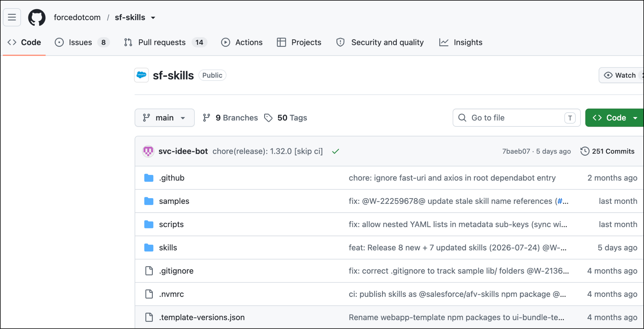Click the .github folder icon
Image resolution: width=644 pixels, height=329 pixels.
(149, 178)
